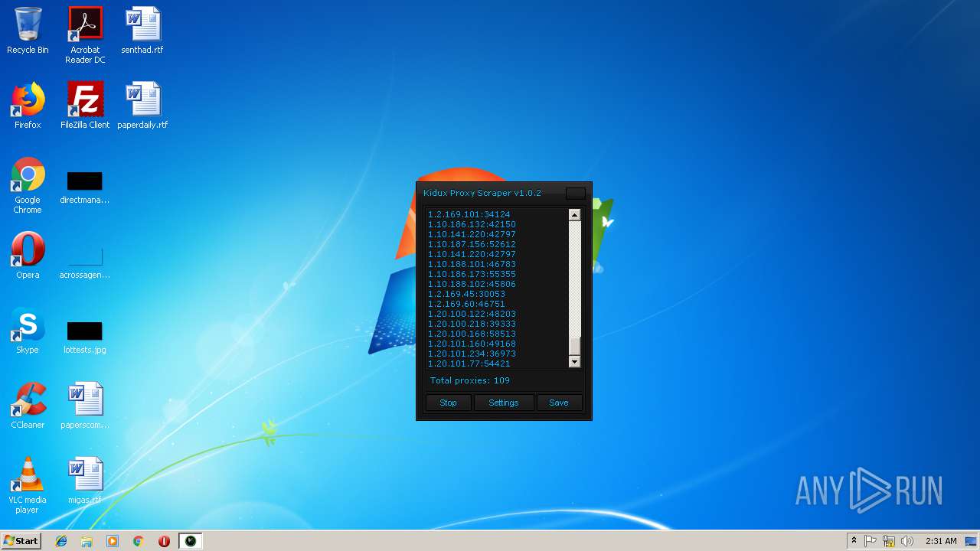
Task: Click proxy list scrollbar up arrow
Action: pos(575,215)
